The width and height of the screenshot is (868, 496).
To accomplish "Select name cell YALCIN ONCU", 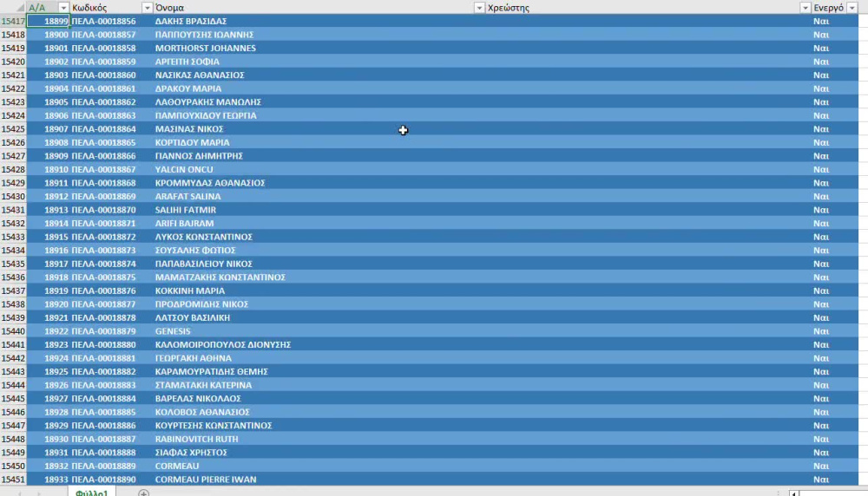I will 319,169.
